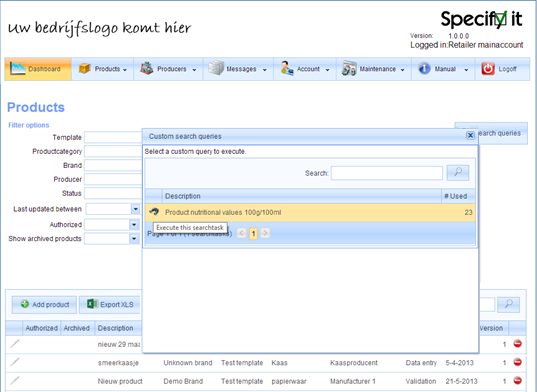Open the Products menu item
The width and height of the screenshot is (537, 392).
(102, 69)
